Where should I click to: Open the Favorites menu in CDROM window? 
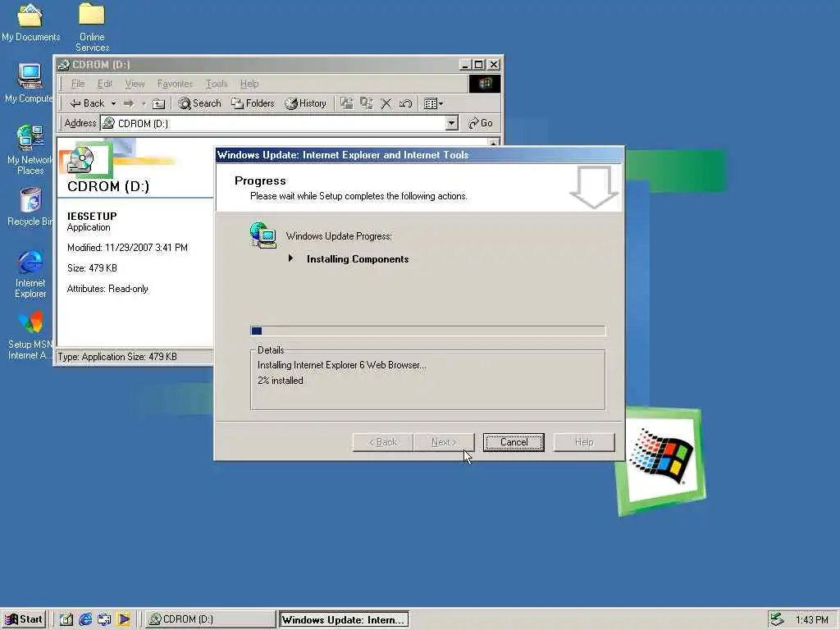pos(175,84)
